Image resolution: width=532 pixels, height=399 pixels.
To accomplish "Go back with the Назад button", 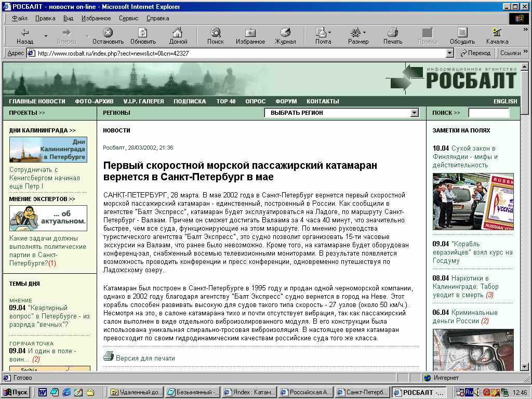I will 25,36.
